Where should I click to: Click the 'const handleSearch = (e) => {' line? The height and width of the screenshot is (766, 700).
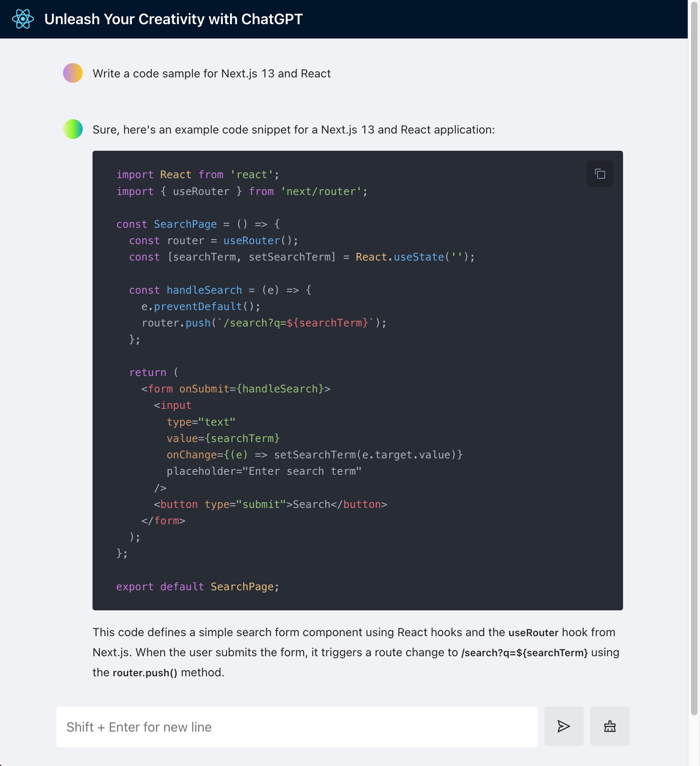220,290
